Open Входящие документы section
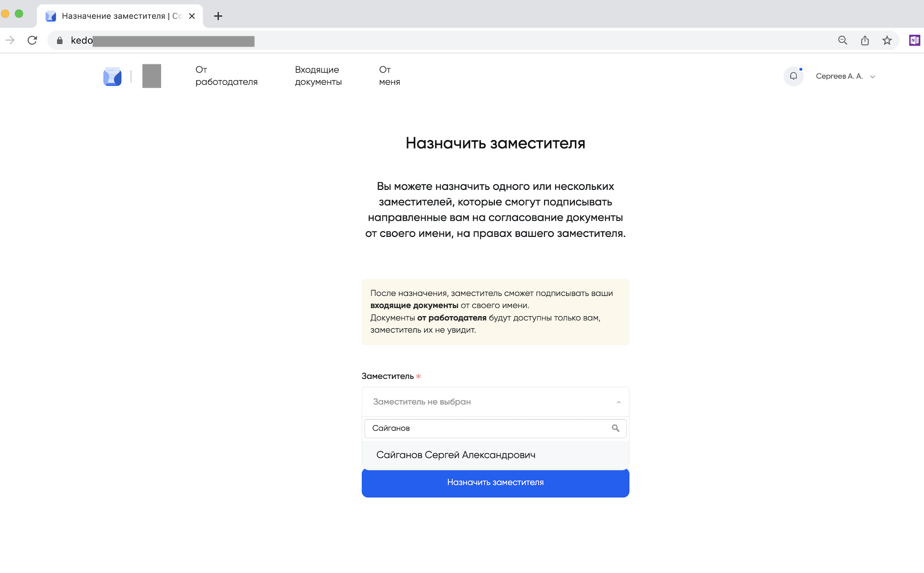 click(318, 76)
